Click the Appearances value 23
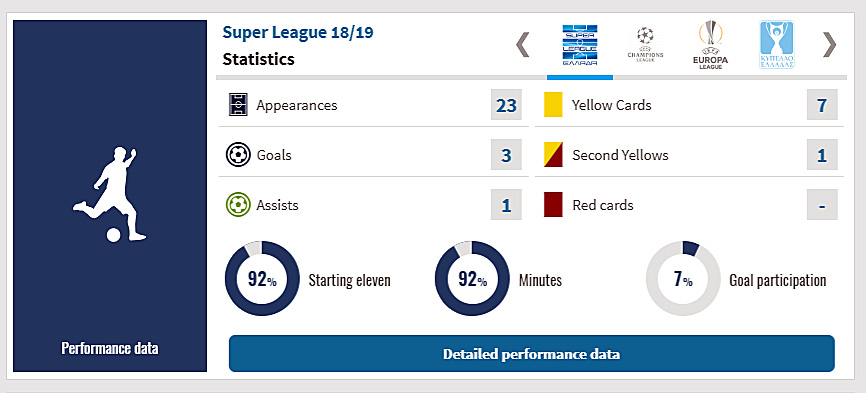 pos(506,105)
